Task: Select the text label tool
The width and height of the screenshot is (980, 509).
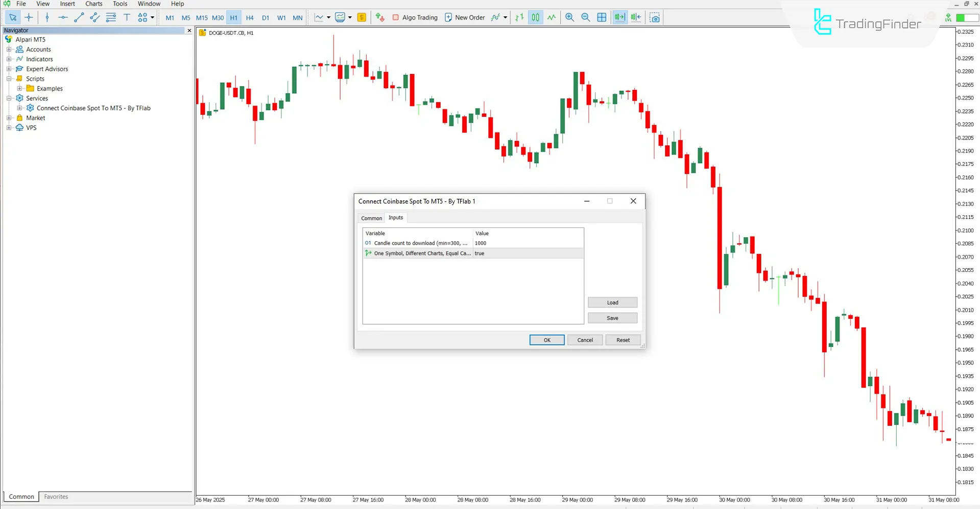Action: pos(127,17)
